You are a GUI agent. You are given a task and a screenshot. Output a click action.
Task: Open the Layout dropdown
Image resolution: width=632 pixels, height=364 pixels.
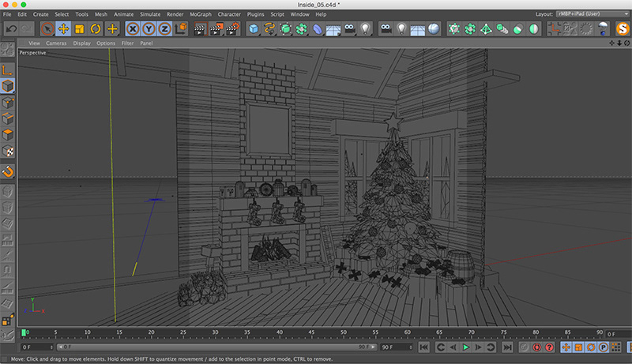point(592,14)
